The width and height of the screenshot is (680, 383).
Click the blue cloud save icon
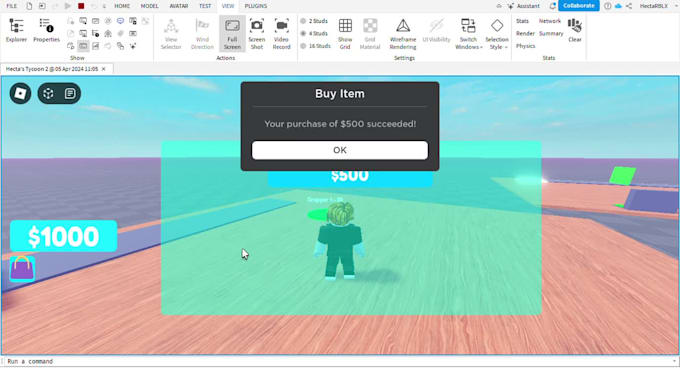tap(618, 6)
